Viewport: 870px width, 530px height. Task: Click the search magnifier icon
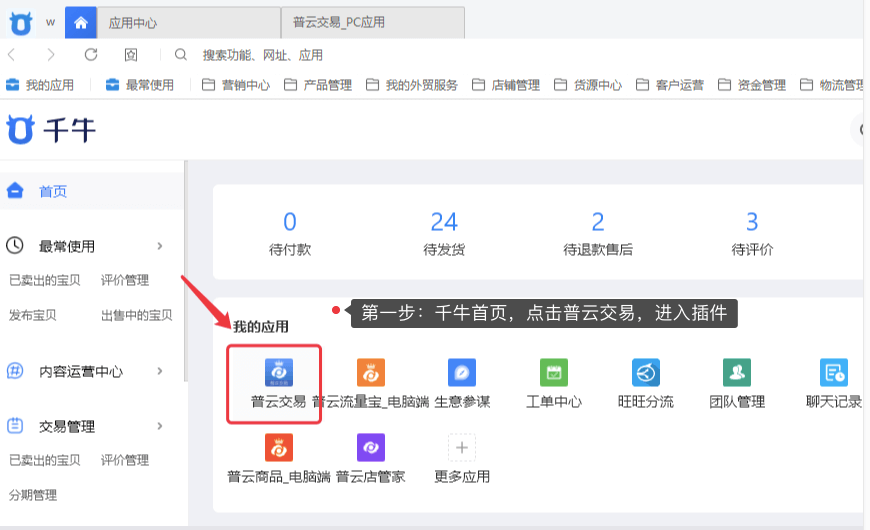(180, 54)
